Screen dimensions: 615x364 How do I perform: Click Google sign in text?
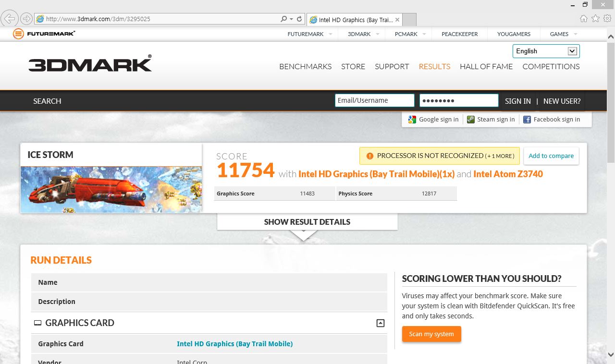click(x=439, y=120)
